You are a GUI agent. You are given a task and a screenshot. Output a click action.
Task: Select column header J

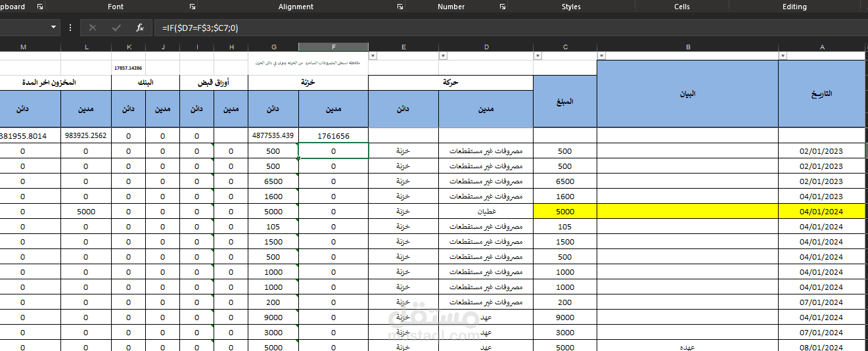click(163, 47)
